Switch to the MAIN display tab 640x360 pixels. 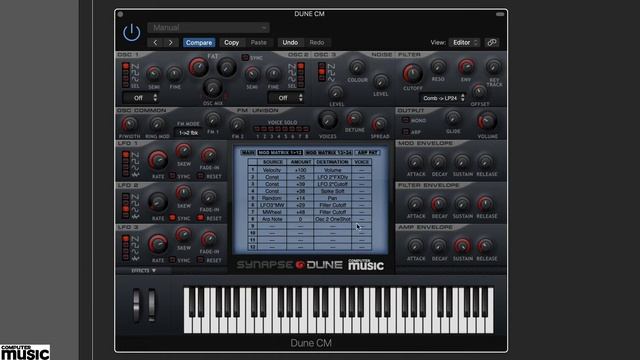pyautogui.click(x=248, y=152)
